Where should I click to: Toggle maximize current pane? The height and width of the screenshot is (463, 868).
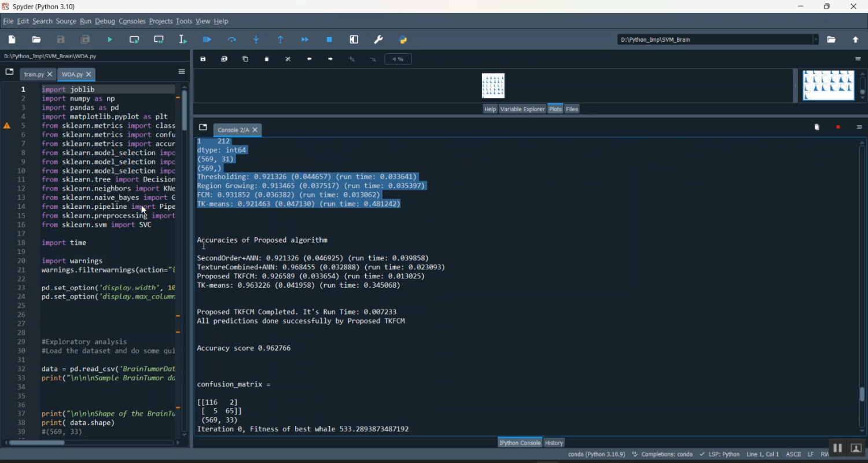[354, 40]
